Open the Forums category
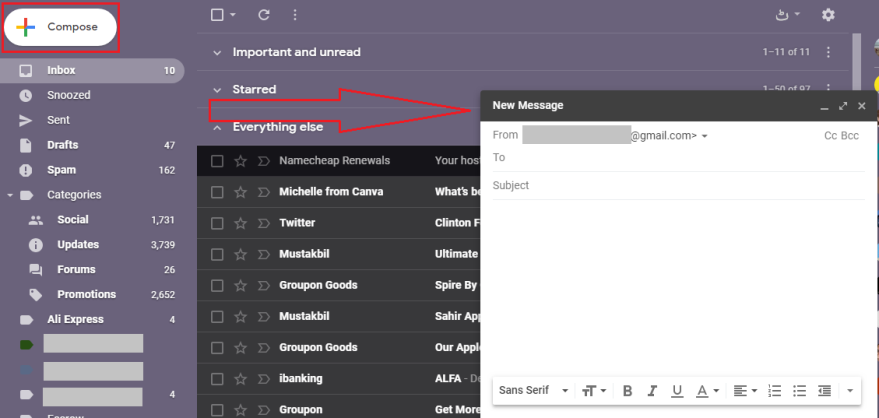Viewport: 879px width, 418px height. (76, 270)
